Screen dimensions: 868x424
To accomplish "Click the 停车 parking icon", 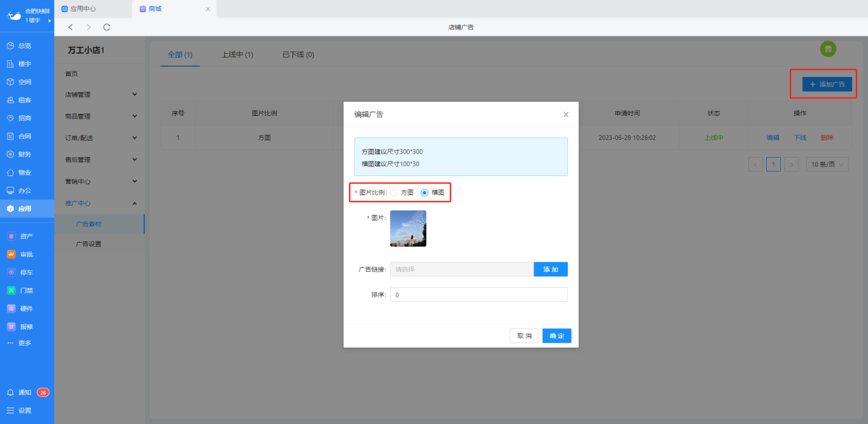I will click(x=11, y=272).
